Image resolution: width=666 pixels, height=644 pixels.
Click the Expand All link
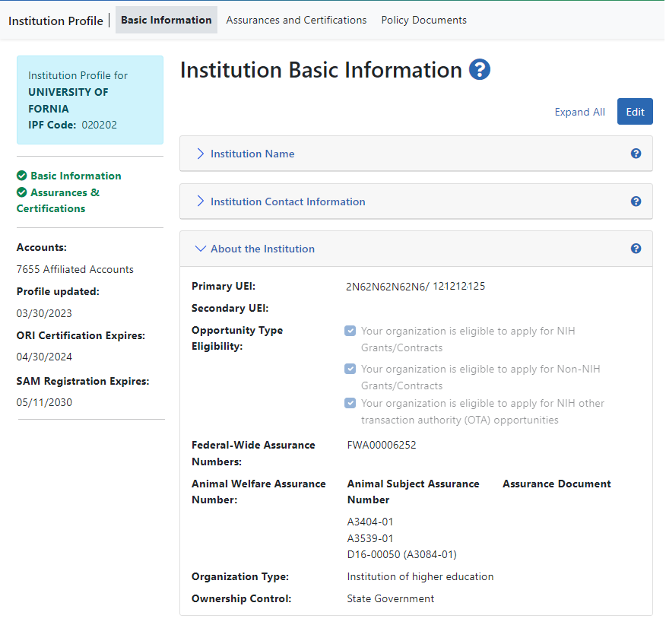[579, 112]
